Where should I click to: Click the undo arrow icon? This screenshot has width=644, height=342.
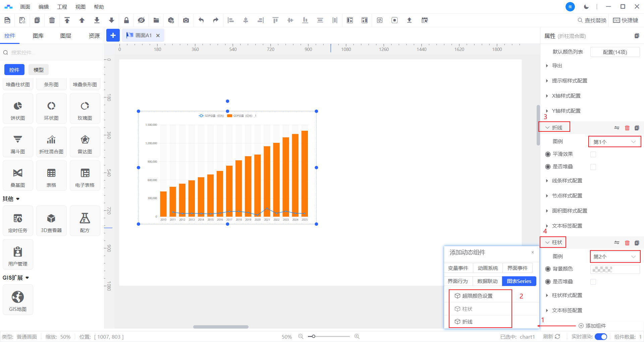tap(201, 20)
